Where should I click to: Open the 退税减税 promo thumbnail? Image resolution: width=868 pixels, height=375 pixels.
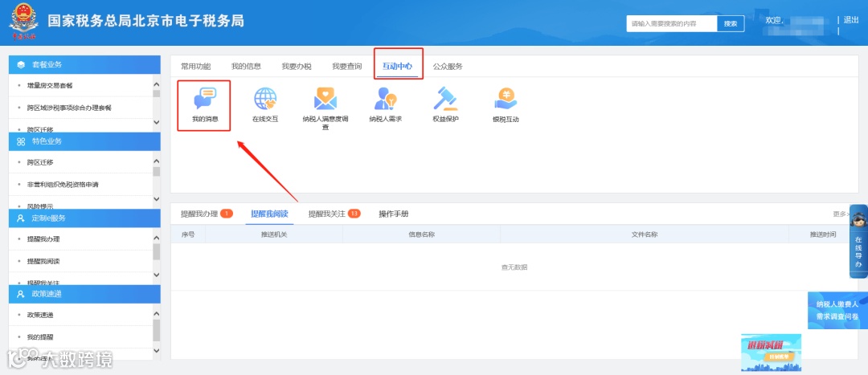[x=771, y=353]
